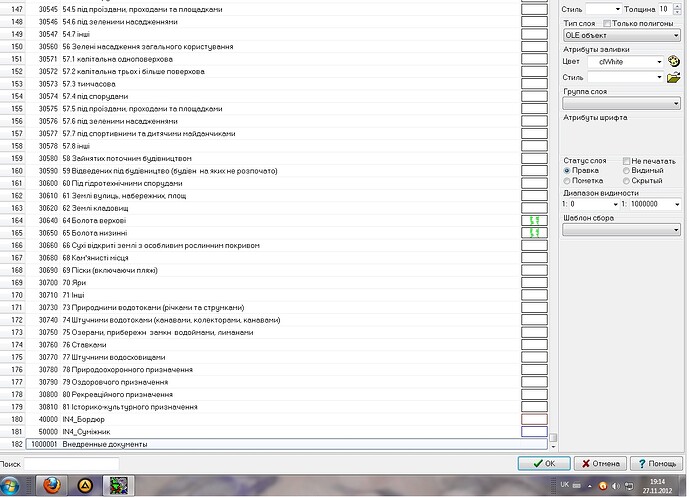
Task: Select the Пометка layer status radio
Action: tap(567, 181)
